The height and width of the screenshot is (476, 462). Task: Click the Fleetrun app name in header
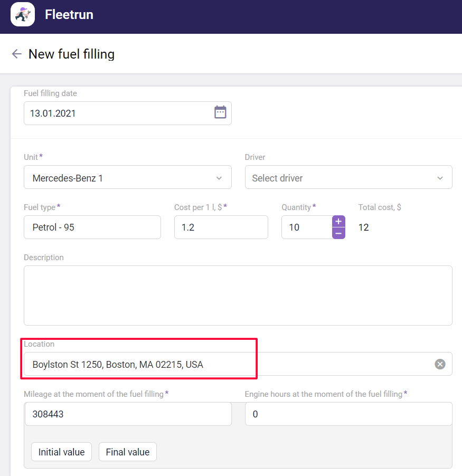[69, 15]
